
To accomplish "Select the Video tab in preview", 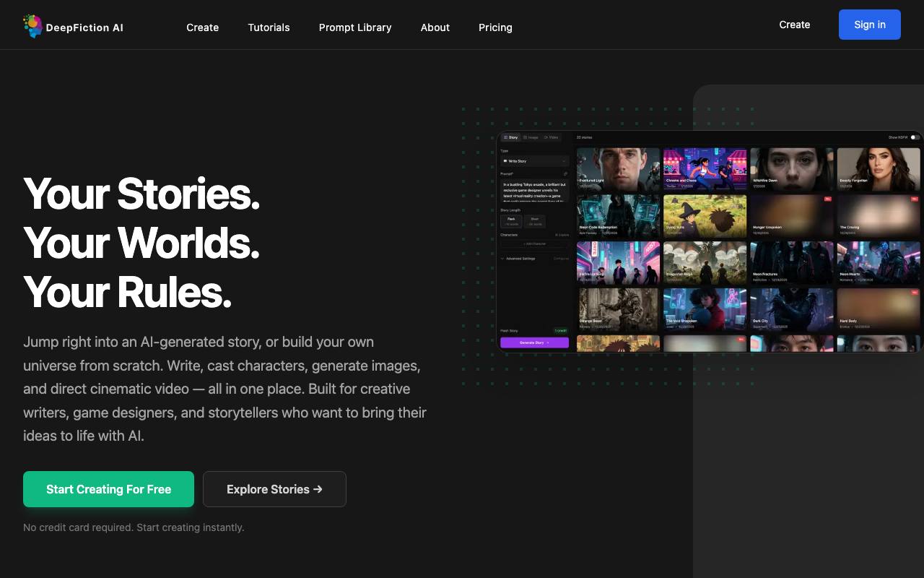I will tap(551, 137).
